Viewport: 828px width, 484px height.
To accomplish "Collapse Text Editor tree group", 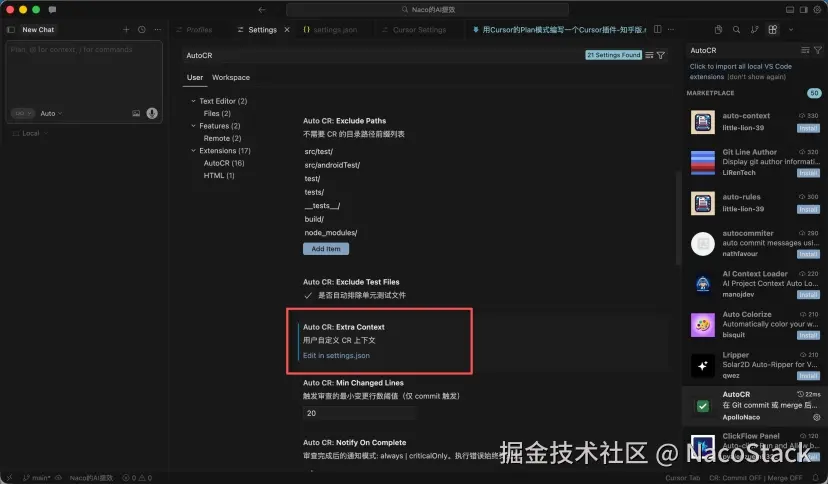I will click(193, 101).
